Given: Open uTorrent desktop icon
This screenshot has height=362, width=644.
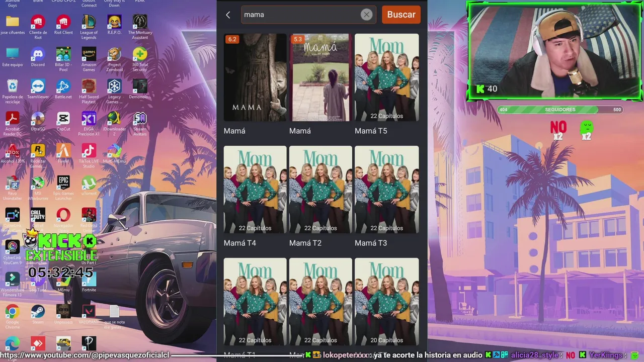Looking at the screenshot, I should click(89, 186).
